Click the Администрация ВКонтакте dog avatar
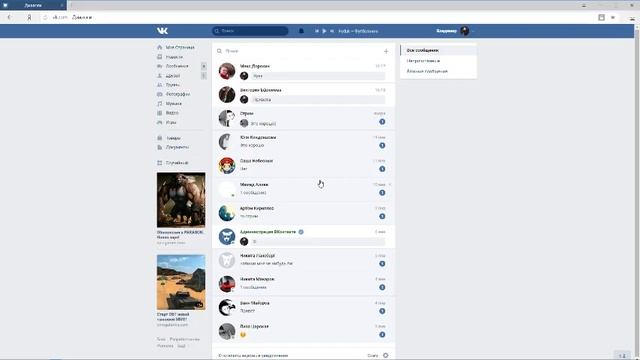640x360 pixels. tap(227, 237)
